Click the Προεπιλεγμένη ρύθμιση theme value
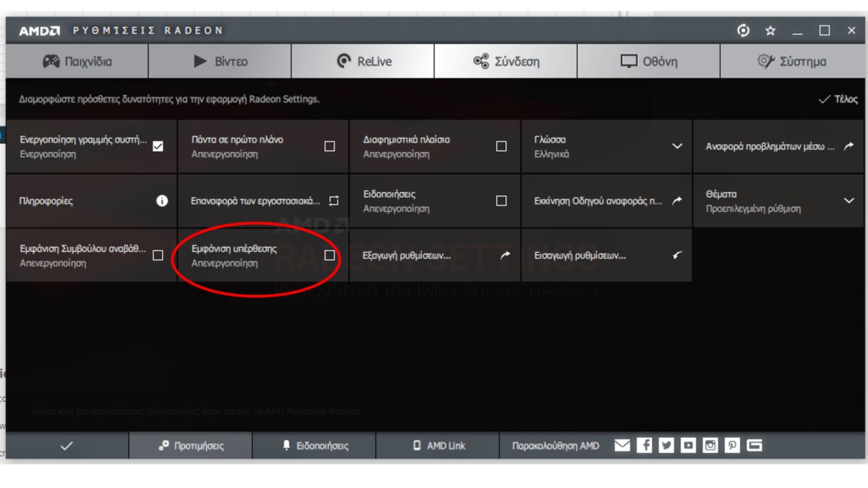Image resolution: width=868 pixels, height=488 pixels. pos(753,209)
